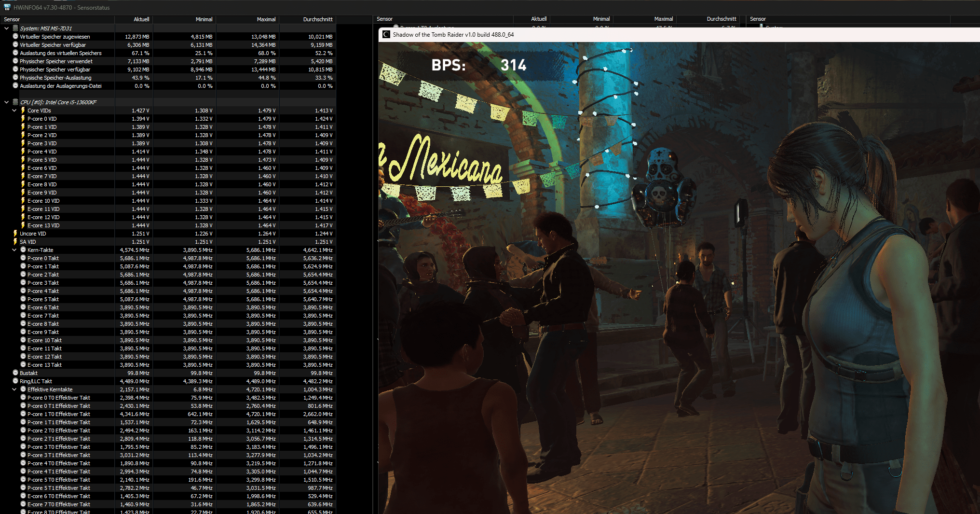The height and width of the screenshot is (514, 980).
Task: Select the icon beside Physischer Speicher verwendet
Action: [x=15, y=61]
